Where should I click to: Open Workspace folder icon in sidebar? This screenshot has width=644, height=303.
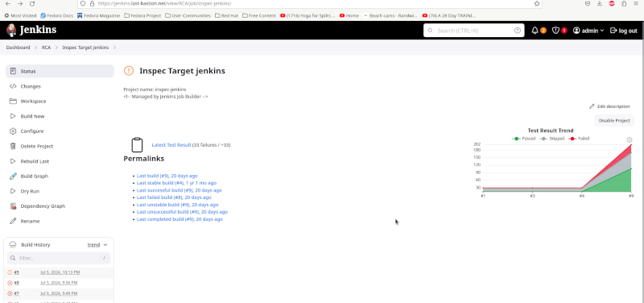pos(13,102)
